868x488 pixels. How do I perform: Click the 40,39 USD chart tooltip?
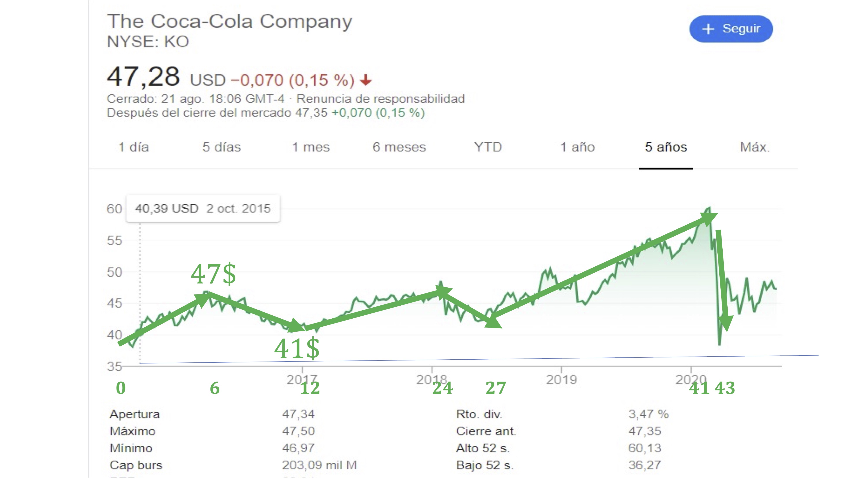(203, 208)
